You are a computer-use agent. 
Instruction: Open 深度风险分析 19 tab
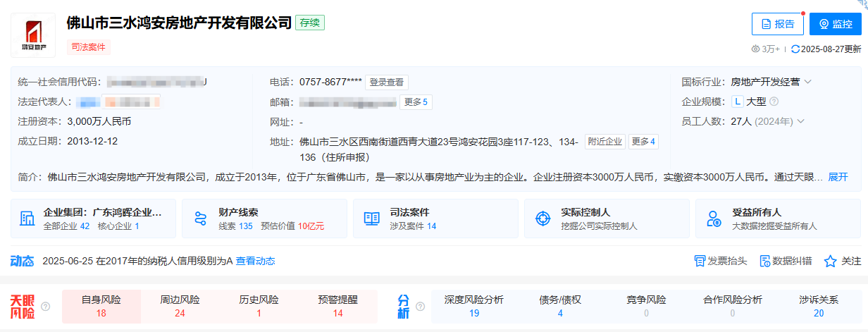[474, 306]
